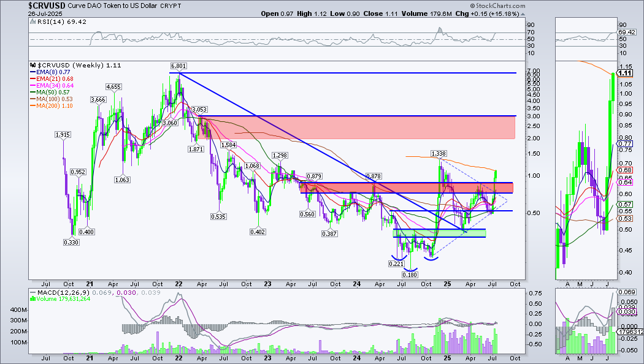This screenshot has width=644, height=364.
Task: Click the 4.655 peak price label
Action: pyautogui.click(x=113, y=86)
